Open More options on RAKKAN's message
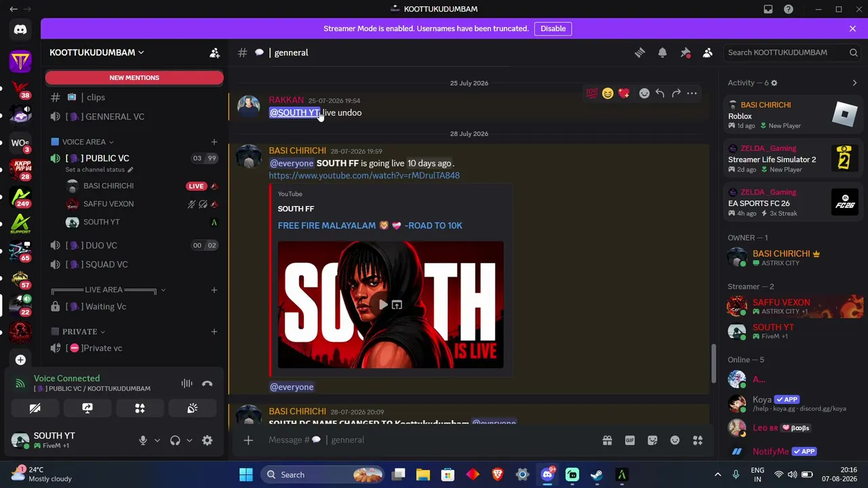Screen dimensions: 868x488 [692, 93]
